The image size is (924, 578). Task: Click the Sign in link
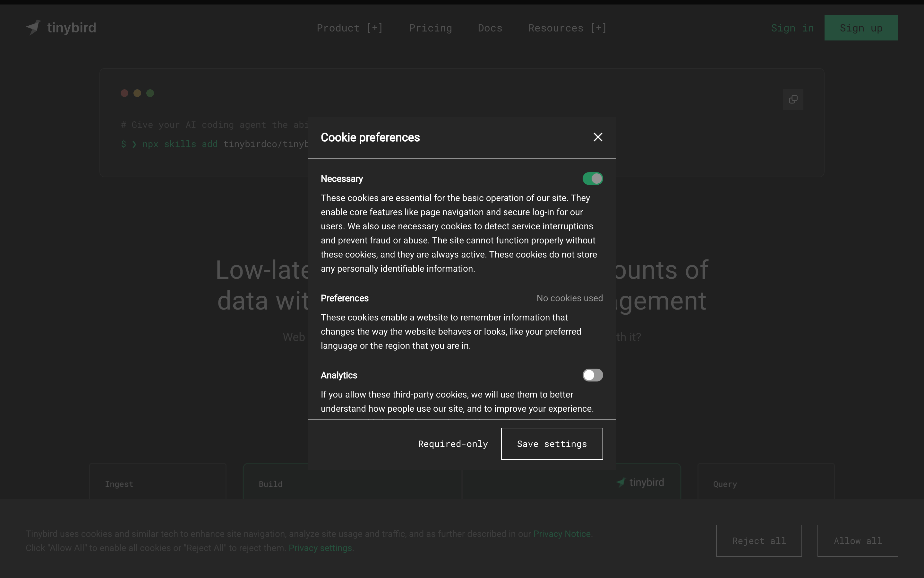[x=792, y=28]
